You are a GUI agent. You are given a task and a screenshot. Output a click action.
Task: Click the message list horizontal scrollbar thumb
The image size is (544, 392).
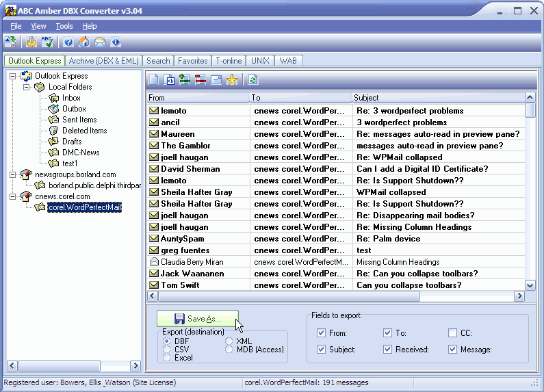[x=289, y=296]
